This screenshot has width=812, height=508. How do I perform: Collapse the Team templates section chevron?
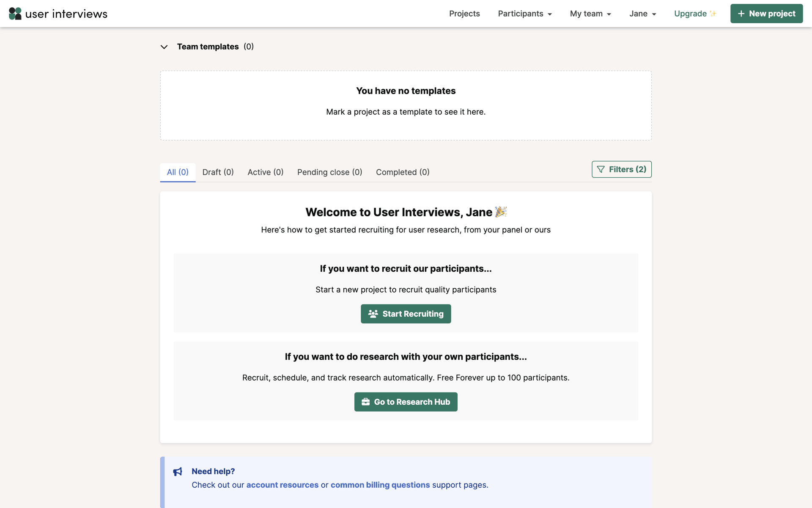coord(164,47)
